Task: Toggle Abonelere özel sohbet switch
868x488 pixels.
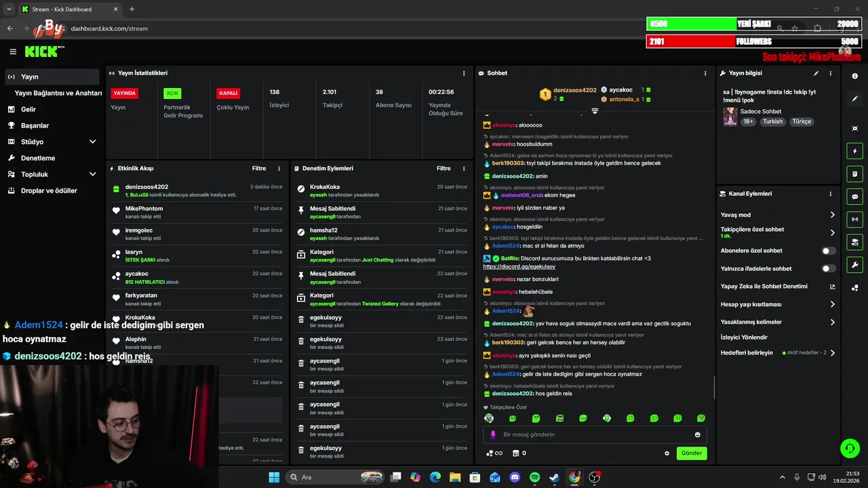Action: 829,251
